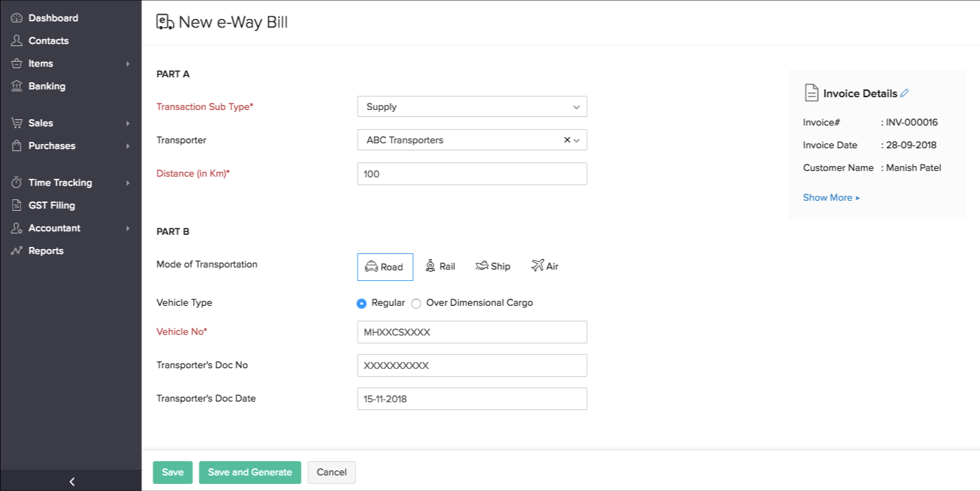Screen dimensions: 980x491
Task: Open the Purchases menu item
Action: click(x=52, y=145)
